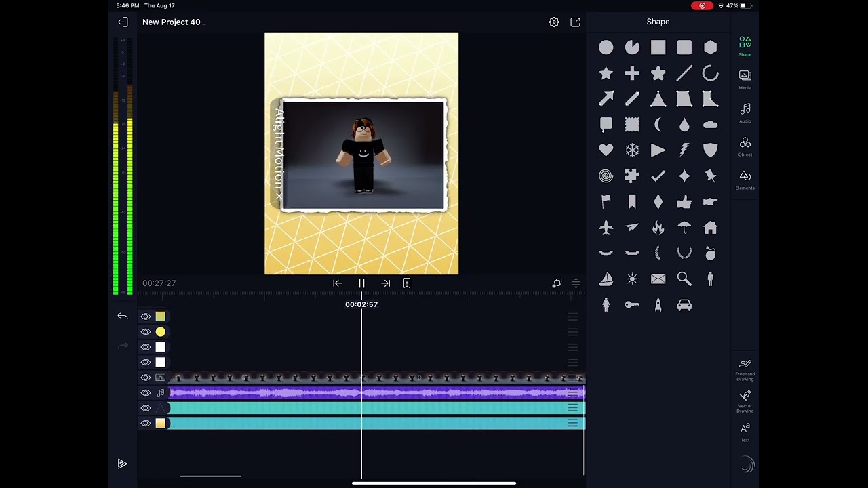Insert the arrow shape
Screen dimensions: 868x488
point(606,99)
